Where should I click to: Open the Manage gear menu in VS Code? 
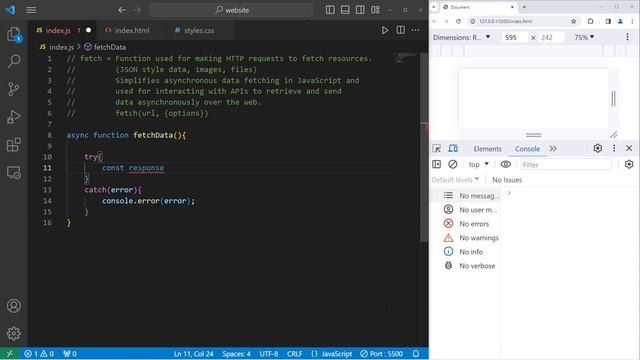click(x=13, y=333)
